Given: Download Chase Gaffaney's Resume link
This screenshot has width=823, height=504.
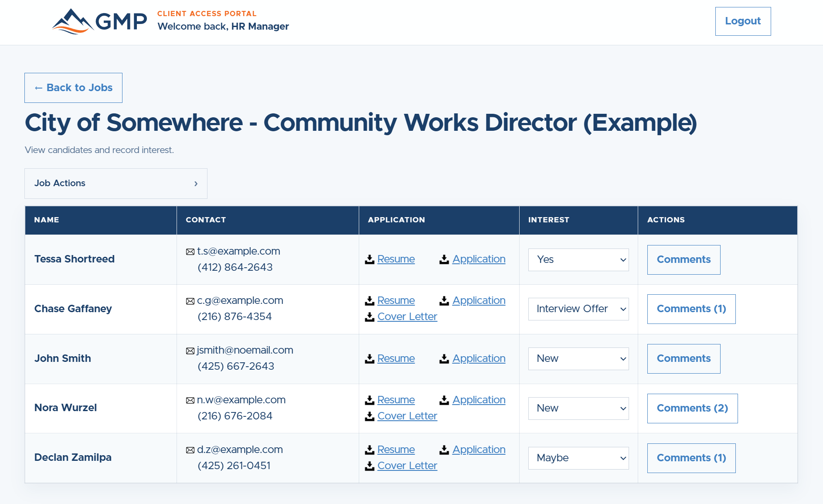Looking at the screenshot, I should point(396,301).
